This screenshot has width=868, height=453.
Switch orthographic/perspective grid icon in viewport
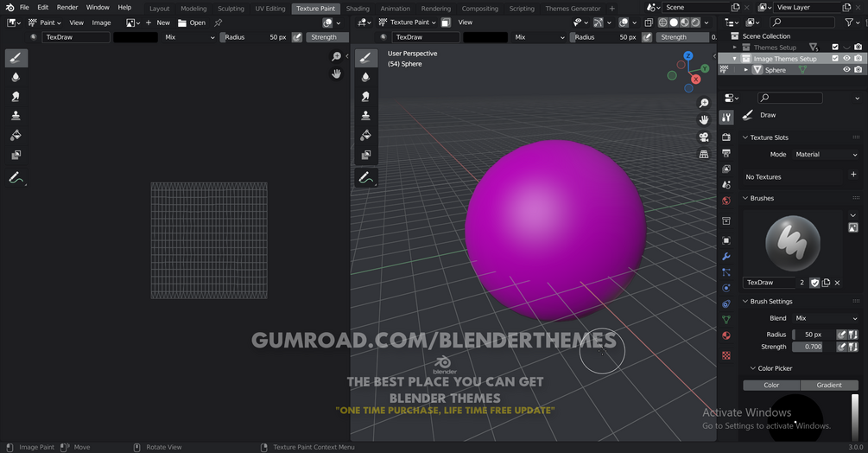pyautogui.click(x=704, y=154)
